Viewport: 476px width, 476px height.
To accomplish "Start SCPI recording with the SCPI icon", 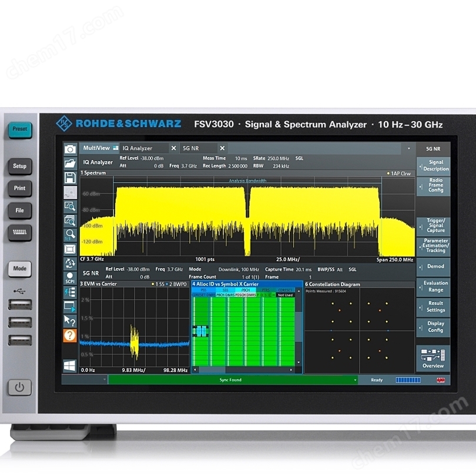I will click(x=70, y=278).
